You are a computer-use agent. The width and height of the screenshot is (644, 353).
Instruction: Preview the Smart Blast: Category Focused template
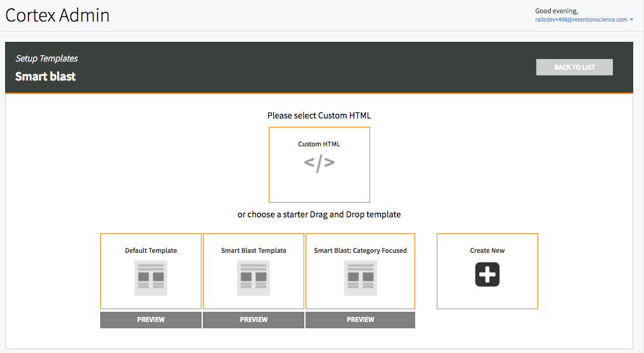[x=360, y=320]
